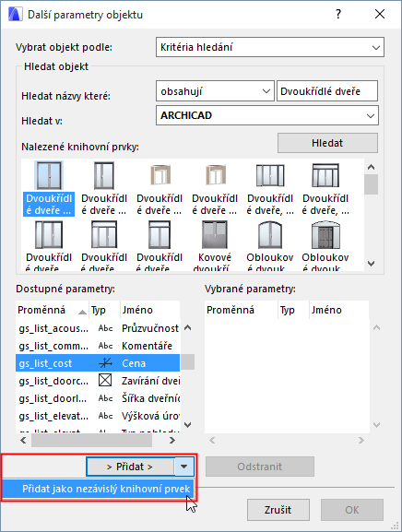Click the gs_list_cost number type icon
The image size is (402, 532).
coord(105,363)
